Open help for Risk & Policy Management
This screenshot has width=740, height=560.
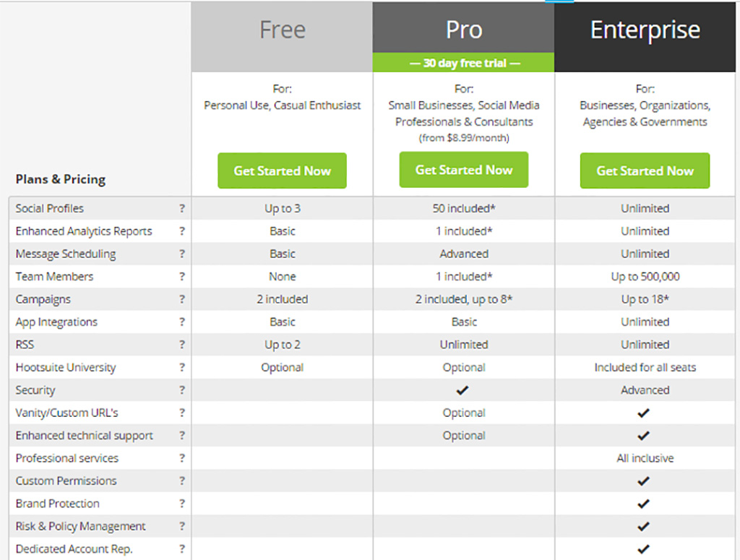[x=182, y=527]
